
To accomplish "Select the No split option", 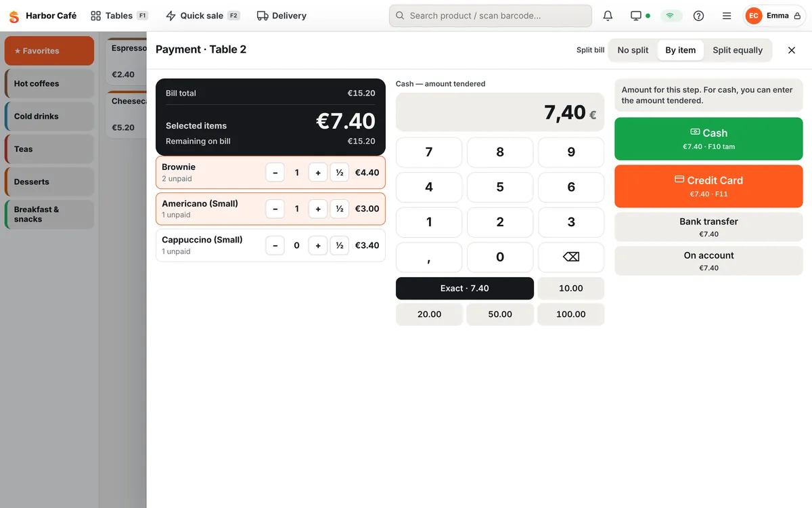I will pos(633,50).
